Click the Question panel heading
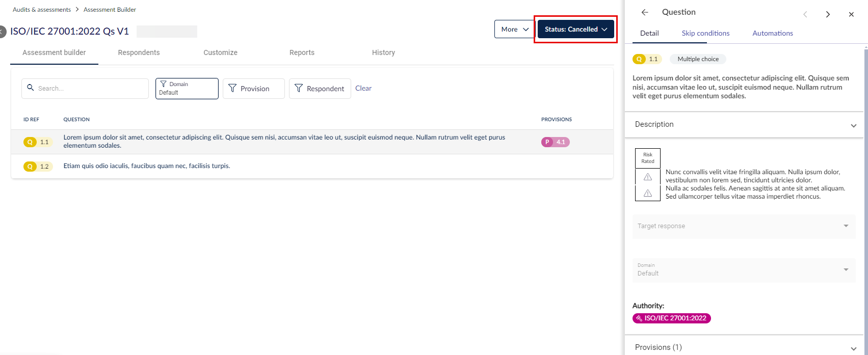 point(678,12)
